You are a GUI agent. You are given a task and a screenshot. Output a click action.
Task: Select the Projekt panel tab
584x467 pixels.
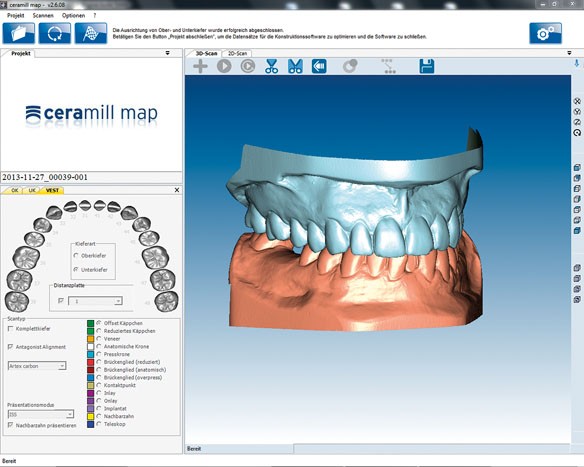click(x=20, y=53)
